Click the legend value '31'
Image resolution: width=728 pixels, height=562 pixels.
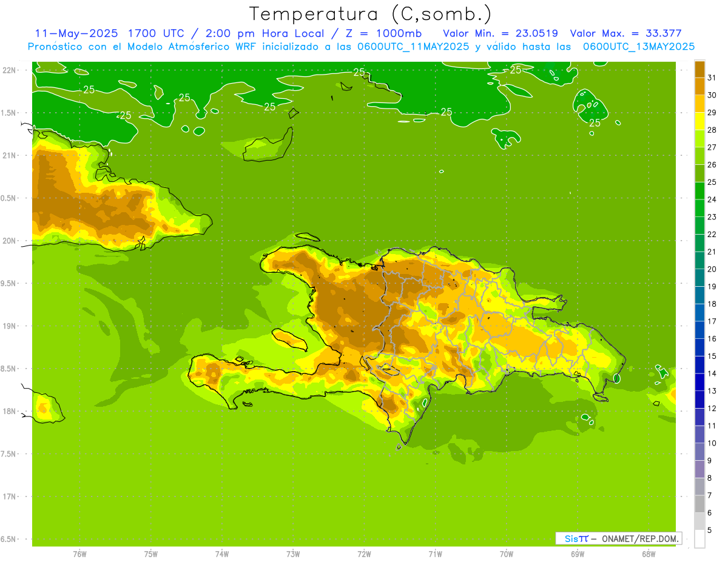[712, 78]
